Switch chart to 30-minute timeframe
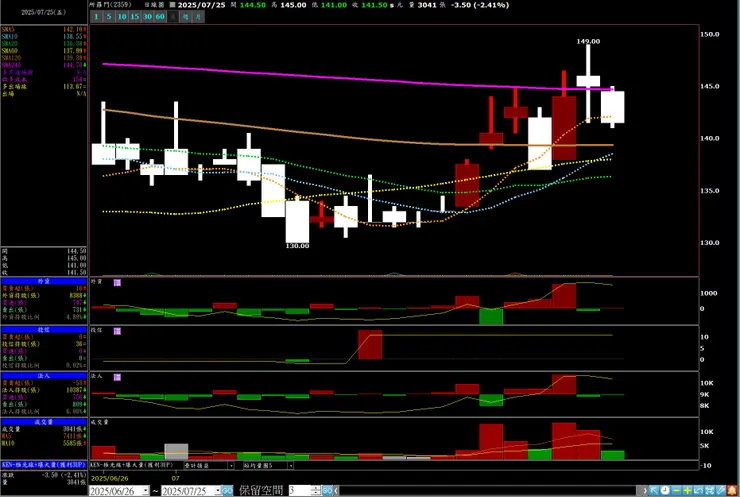Image resolution: width=740 pixels, height=497 pixels. 147,17
